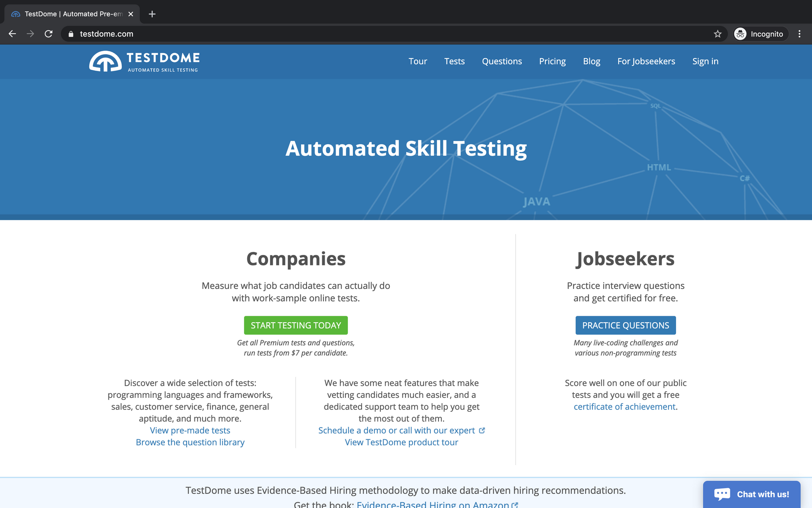The height and width of the screenshot is (508, 812).
Task: Go back using browser back arrow
Action: click(x=12, y=34)
